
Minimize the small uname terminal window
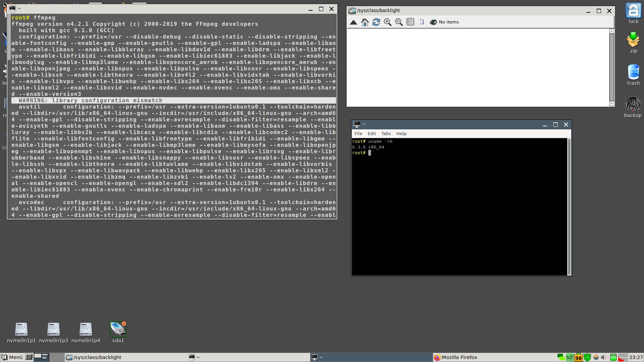[x=545, y=125]
